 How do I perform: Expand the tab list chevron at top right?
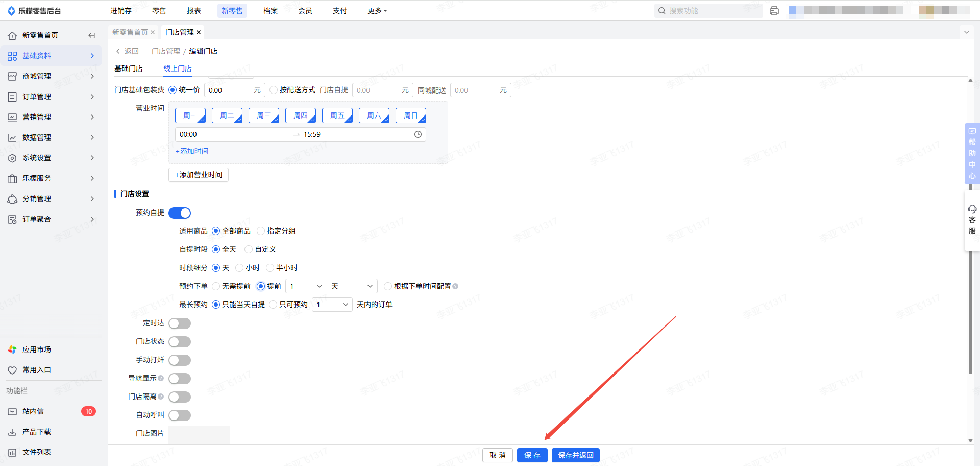(966, 32)
